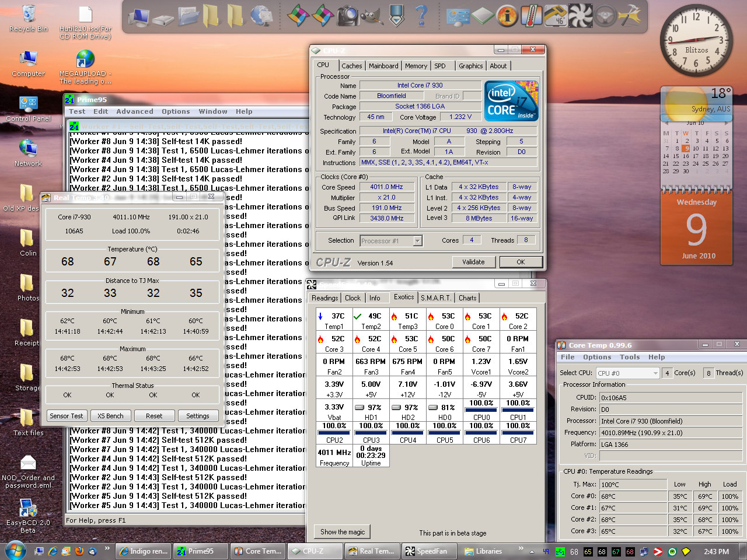
Task: Launch Firefox from the quick launch bar
Action: (79, 551)
